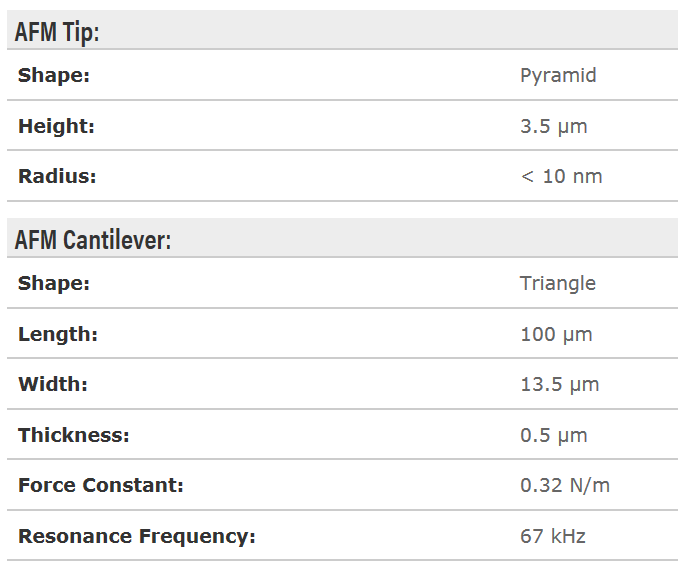Click the Height label
This screenshot has height=573, width=678.
click(56, 126)
